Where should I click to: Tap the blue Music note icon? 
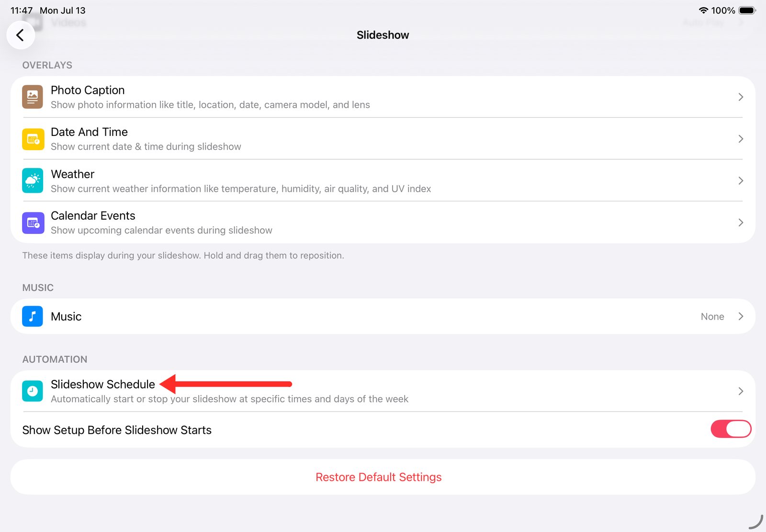(x=33, y=316)
